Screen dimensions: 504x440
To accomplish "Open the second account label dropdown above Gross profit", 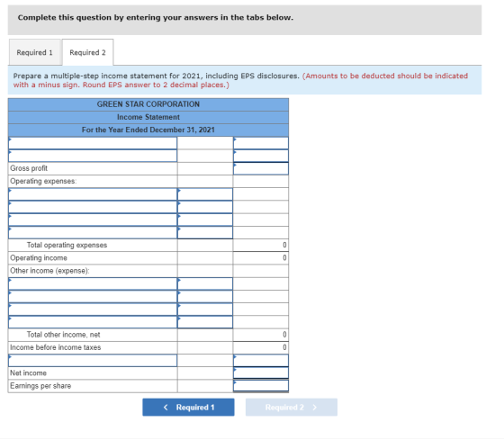I will point(93,156).
